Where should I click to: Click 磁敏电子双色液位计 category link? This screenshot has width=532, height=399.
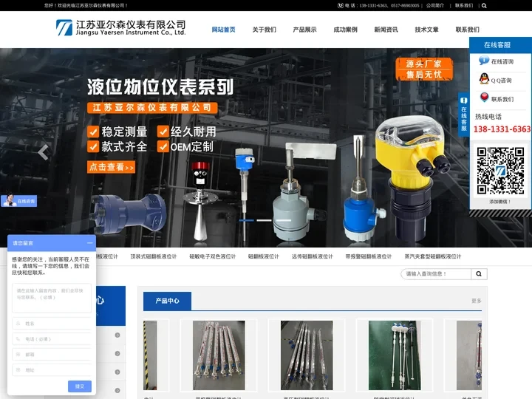pyautogui.click(x=212, y=256)
